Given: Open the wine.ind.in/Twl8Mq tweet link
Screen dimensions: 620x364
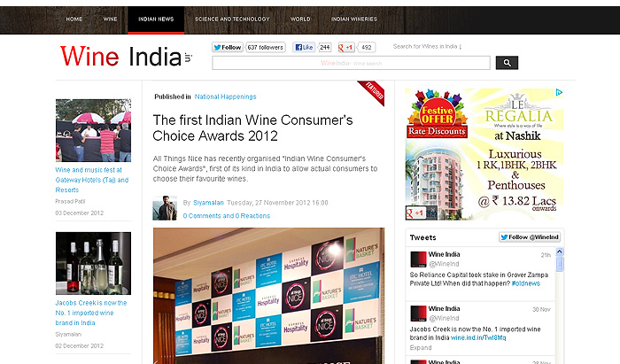Looking at the screenshot, I should [x=478, y=337].
